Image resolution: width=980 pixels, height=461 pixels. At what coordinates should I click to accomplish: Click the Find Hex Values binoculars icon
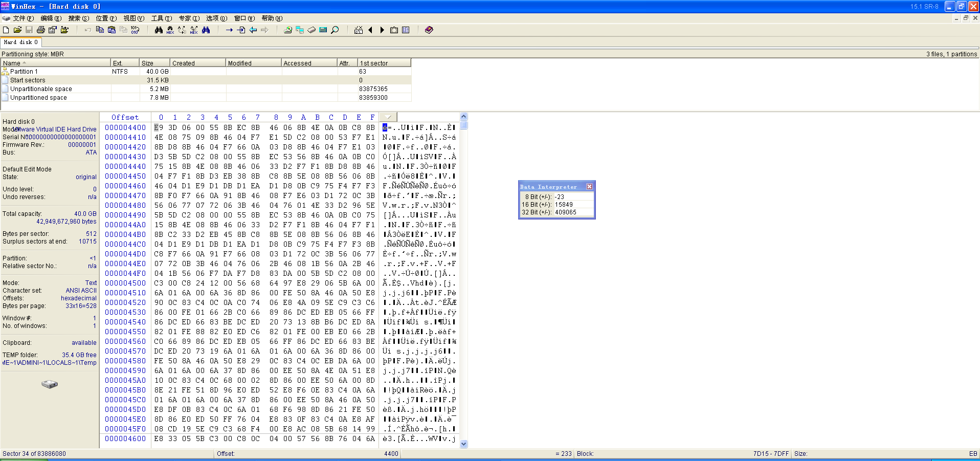170,30
